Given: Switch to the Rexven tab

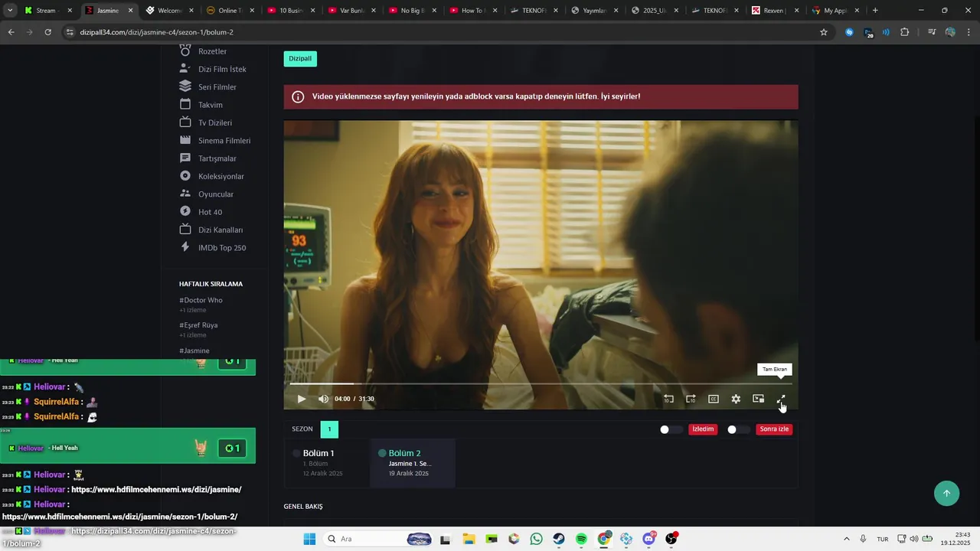Looking at the screenshot, I should (774, 11).
